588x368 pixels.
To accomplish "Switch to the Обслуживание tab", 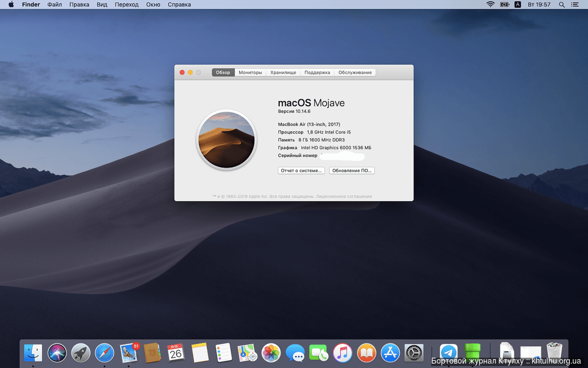I will tap(355, 72).
